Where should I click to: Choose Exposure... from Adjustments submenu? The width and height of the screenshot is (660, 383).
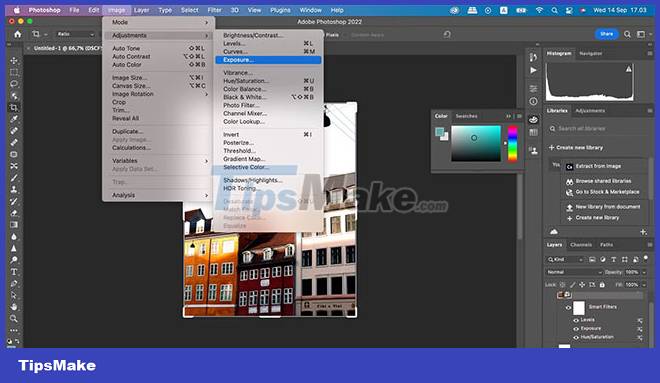click(268, 60)
